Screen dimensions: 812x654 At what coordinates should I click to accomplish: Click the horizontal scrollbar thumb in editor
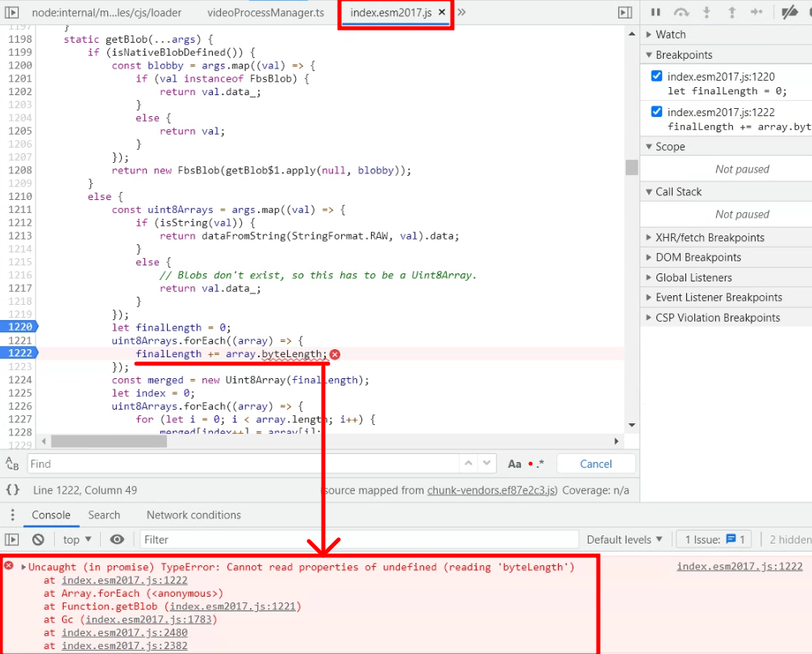(x=109, y=441)
